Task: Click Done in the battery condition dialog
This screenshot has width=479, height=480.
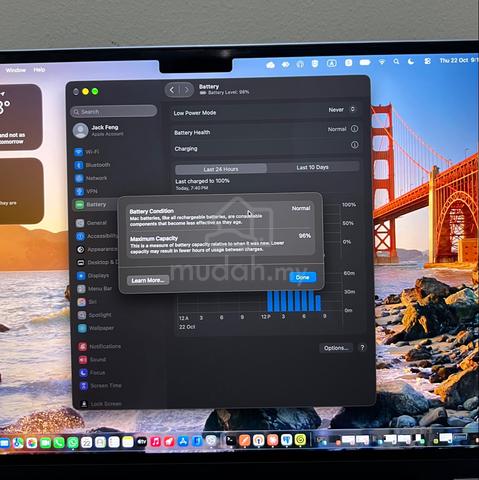Action: coord(302,277)
